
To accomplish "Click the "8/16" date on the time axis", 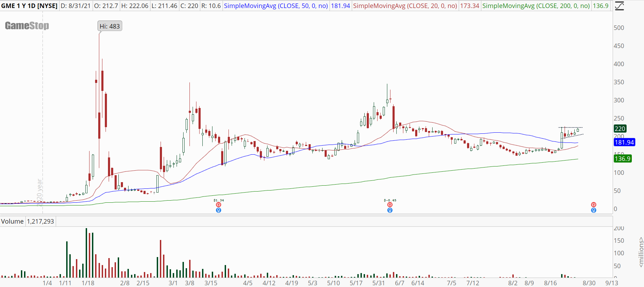I will coord(550,283).
